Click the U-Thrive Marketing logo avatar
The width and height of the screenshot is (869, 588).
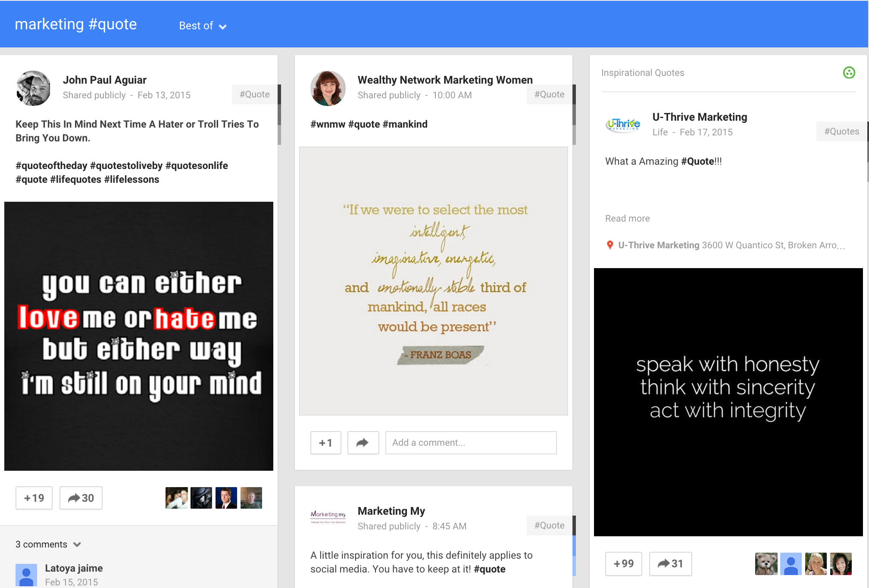[x=623, y=125]
